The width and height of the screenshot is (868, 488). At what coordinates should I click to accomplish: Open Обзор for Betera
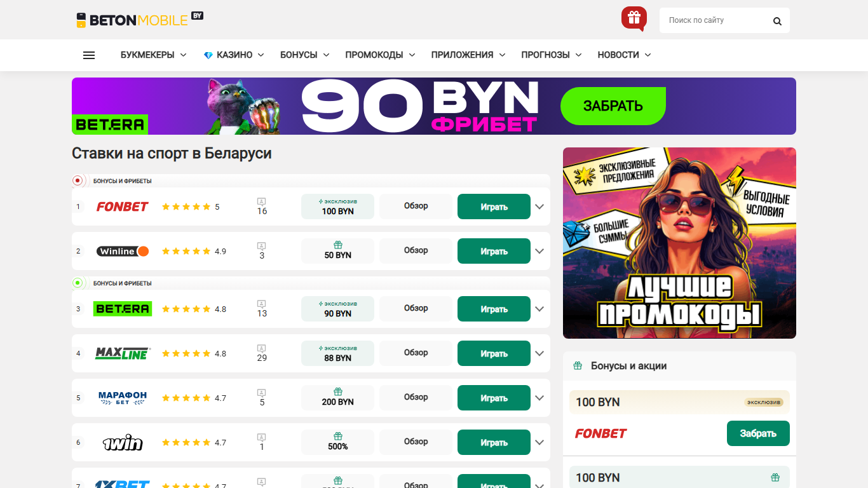tap(416, 309)
